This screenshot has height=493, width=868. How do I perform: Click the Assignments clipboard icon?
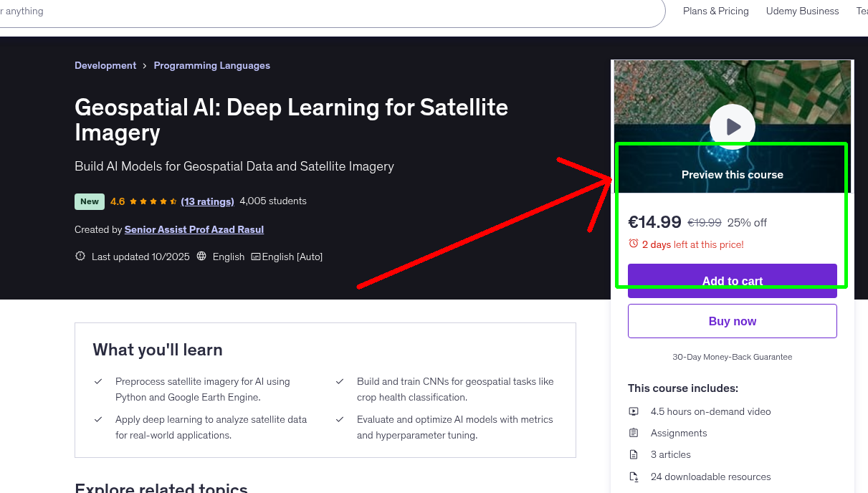pyautogui.click(x=634, y=433)
